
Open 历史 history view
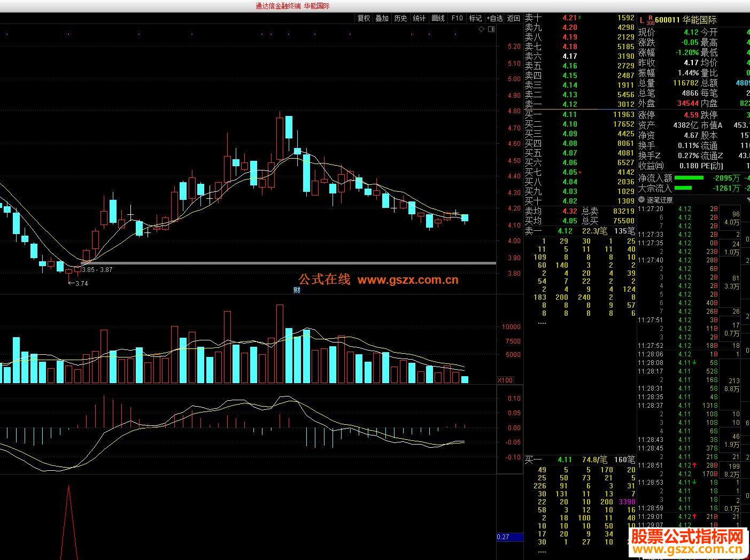pos(401,18)
